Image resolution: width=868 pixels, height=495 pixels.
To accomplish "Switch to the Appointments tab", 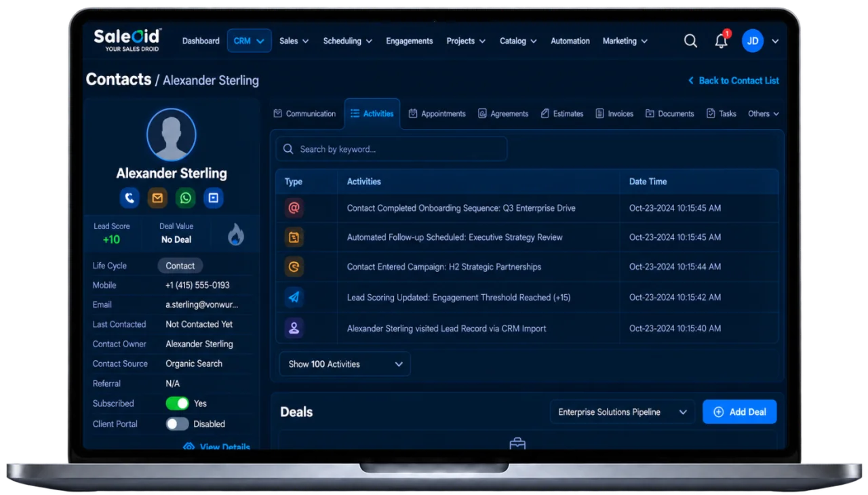I will click(x=437, y=114).
